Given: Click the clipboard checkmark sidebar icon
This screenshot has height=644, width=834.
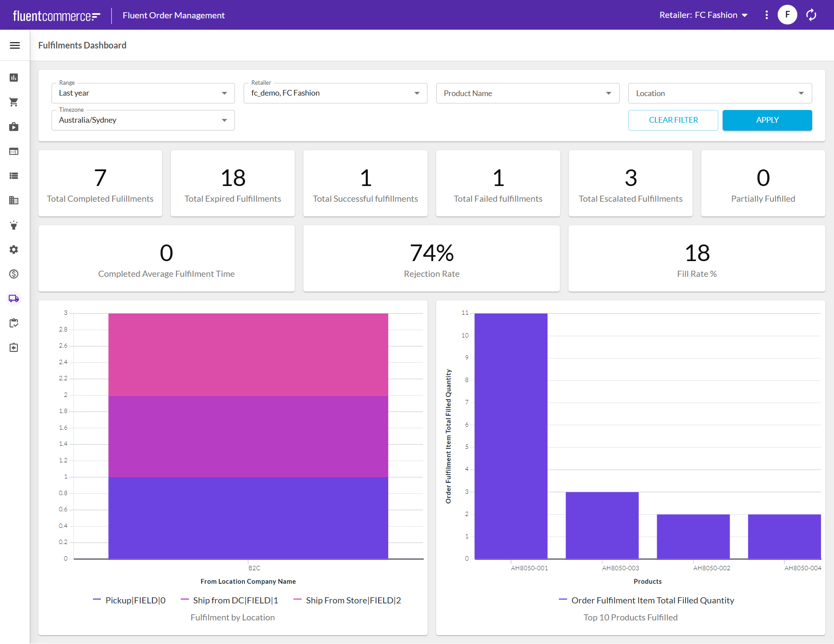Looking at the screenshot, I should click(14, 323).
